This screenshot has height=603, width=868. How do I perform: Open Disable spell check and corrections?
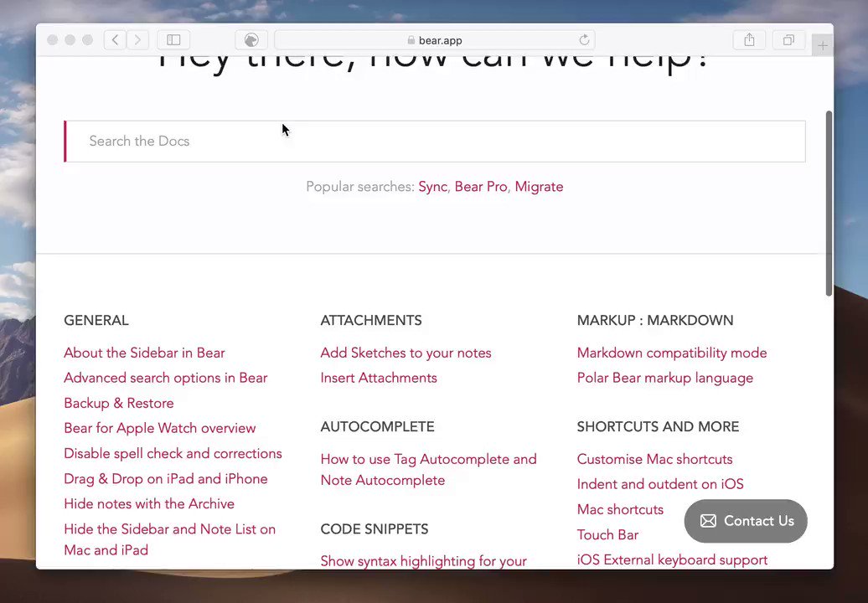click(x=173, y=453)
